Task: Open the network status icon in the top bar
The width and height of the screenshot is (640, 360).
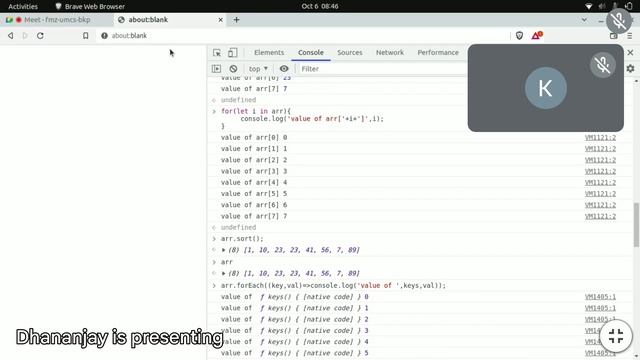Action: coord(588,6)
